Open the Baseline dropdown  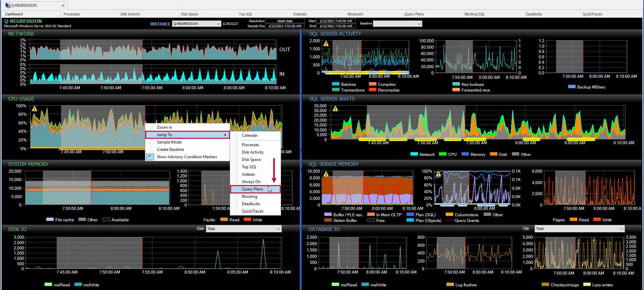coord(419,24)
